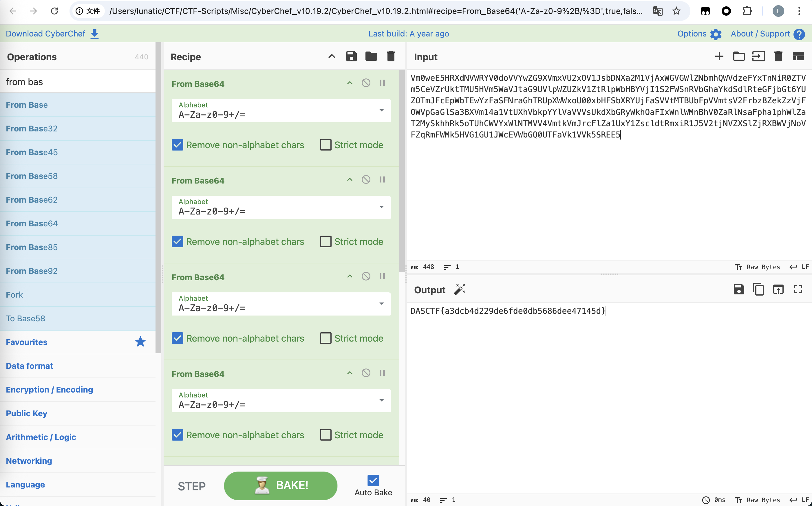Viewport: 812px width, 506px height.
Task: Collapse the first From Base64 operation
Action: click(x=350, y=83)
